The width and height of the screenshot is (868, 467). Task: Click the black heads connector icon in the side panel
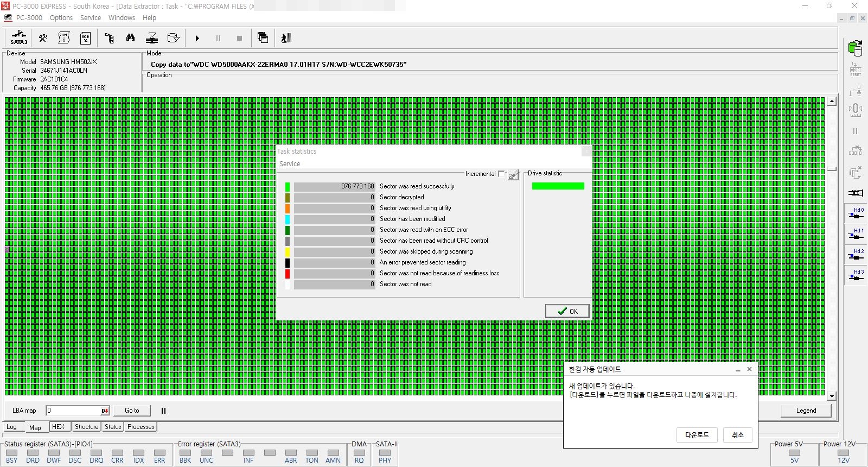[856, 193]
